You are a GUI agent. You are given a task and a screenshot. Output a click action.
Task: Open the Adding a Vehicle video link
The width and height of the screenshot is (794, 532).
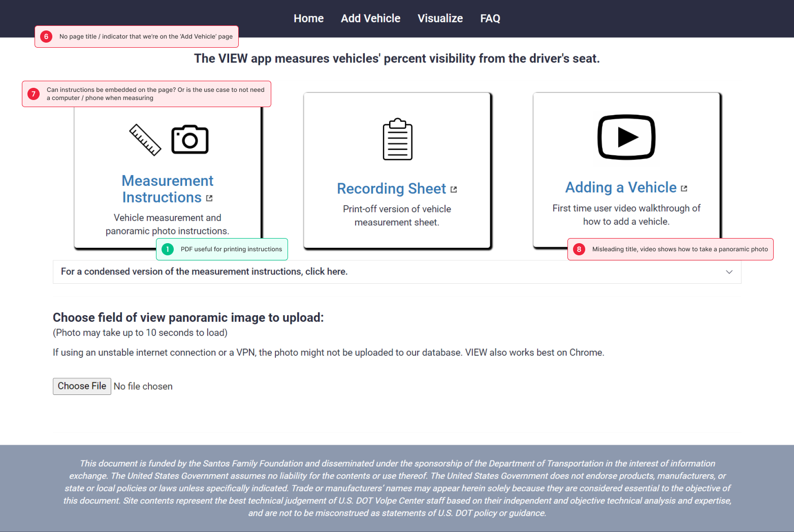pyautogui.click(x=621, y=188)
